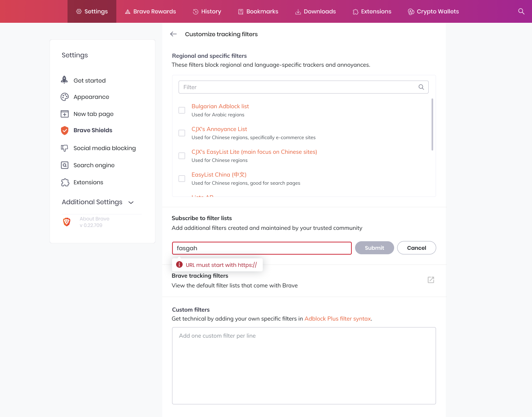532x417 pixels.
Task: Click the palette icon for Appearance
Action: point(65,97)
